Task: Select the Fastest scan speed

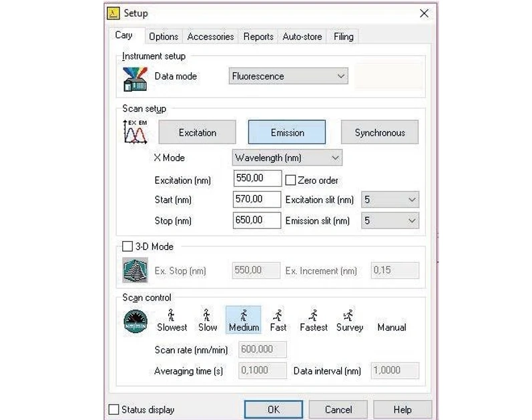Action: click(314, 320)
